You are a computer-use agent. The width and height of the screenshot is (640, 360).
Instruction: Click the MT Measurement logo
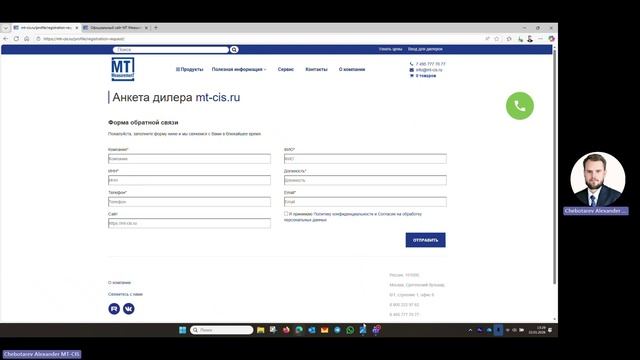click(x=123, y=69)
